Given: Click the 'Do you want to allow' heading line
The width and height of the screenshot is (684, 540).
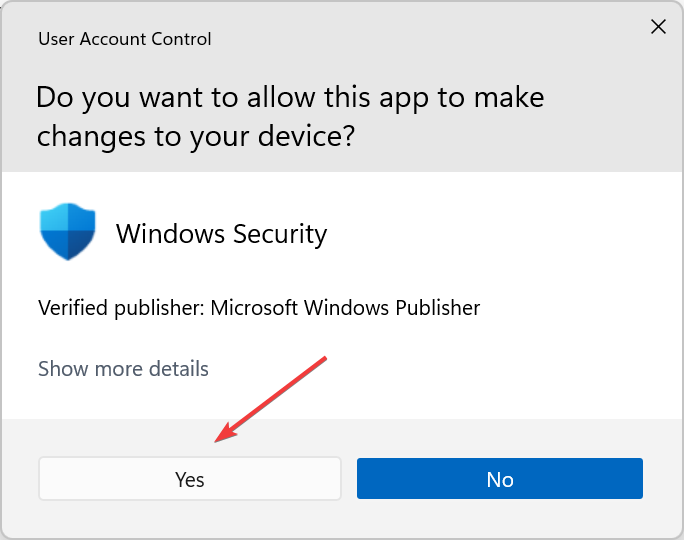Looking at the screenshot, I should [x=290, y=97].
